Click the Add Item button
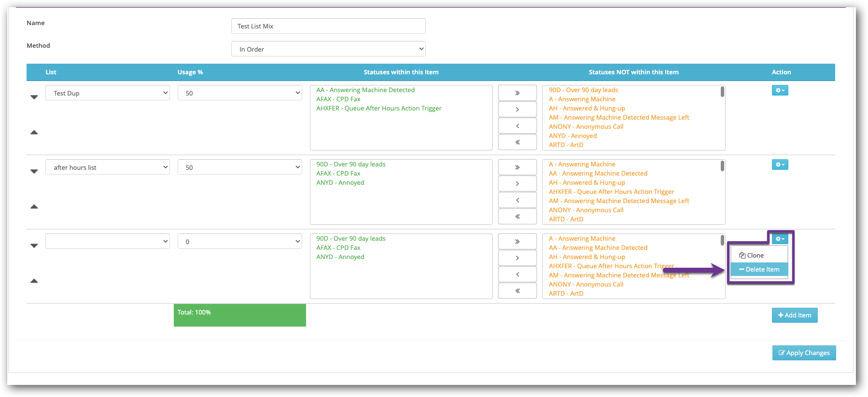The width and height of the screenshot is (868, 397). point(794,315)
